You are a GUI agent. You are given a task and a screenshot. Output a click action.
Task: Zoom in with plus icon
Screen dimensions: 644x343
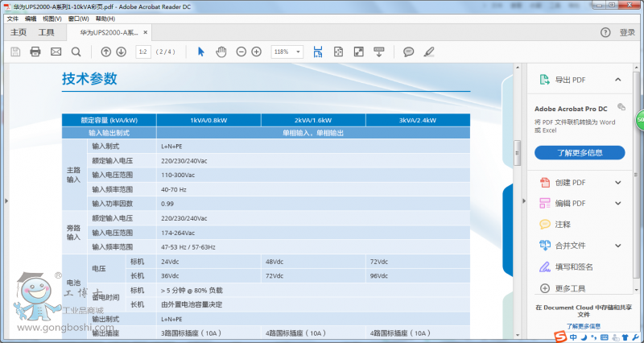click(x=256, y=52)
